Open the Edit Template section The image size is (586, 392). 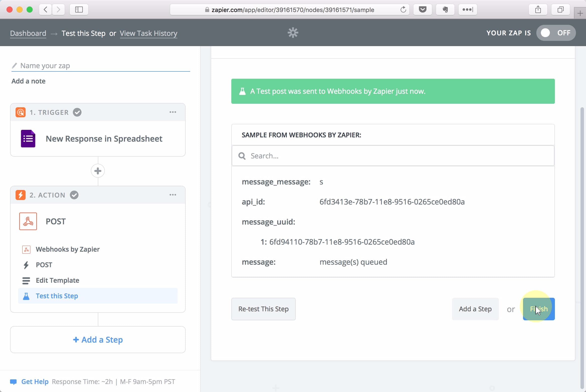pyautogui.click(x=98, y=280)
